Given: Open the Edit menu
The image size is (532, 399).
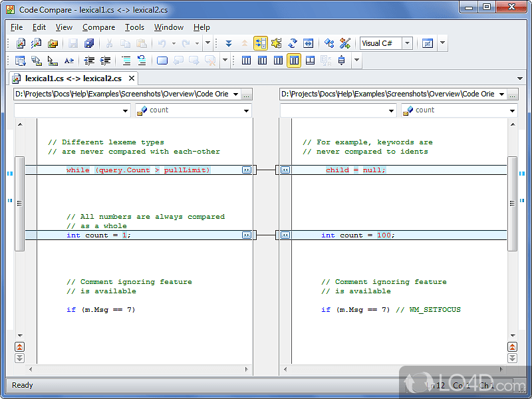Looking at the screenshot, I should [x=39, y=27].
